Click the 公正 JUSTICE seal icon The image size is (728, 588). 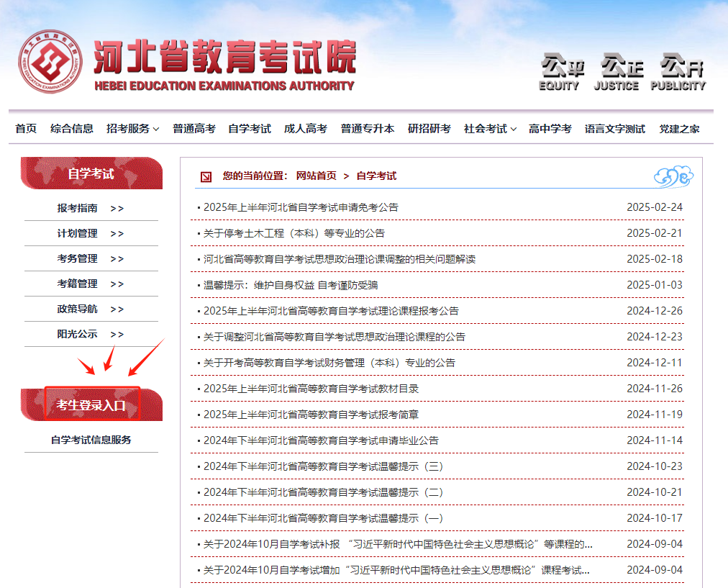(x=617, y=68)
